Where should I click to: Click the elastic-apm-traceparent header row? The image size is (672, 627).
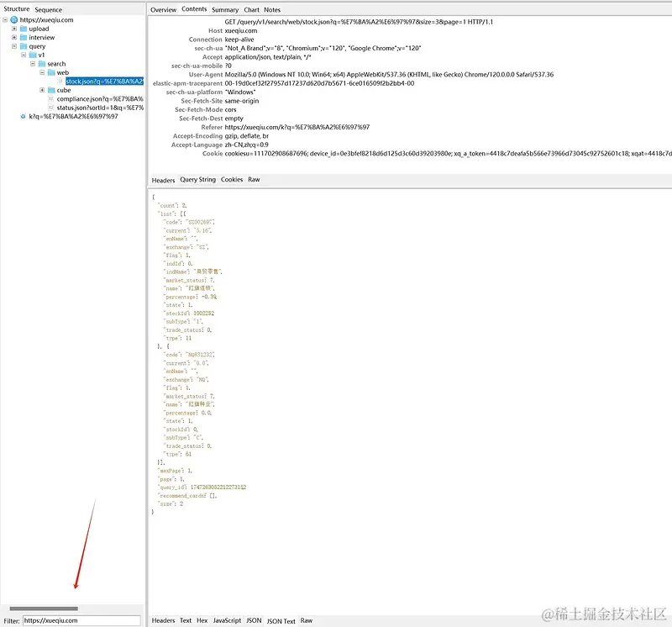pyautogui.click(x=284, y=84)
